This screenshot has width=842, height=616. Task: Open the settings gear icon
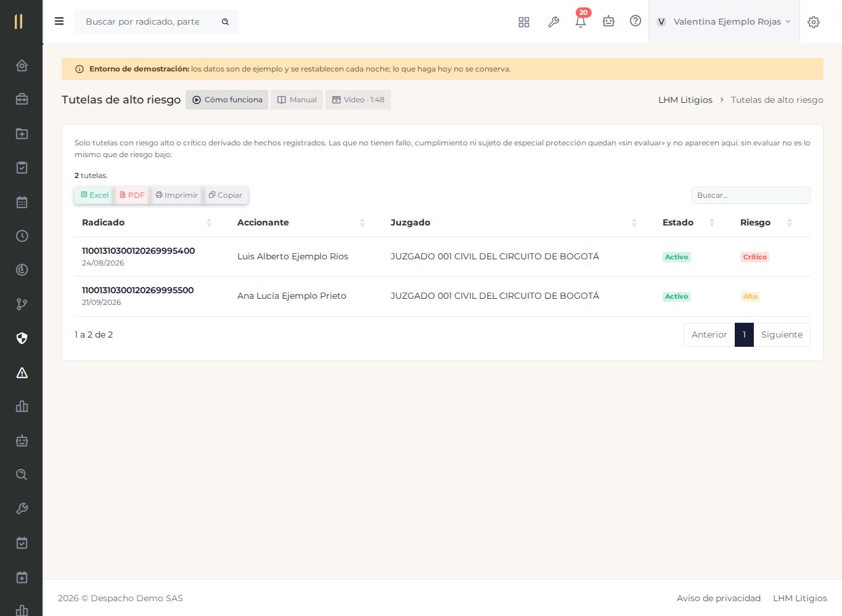(814, 22)
